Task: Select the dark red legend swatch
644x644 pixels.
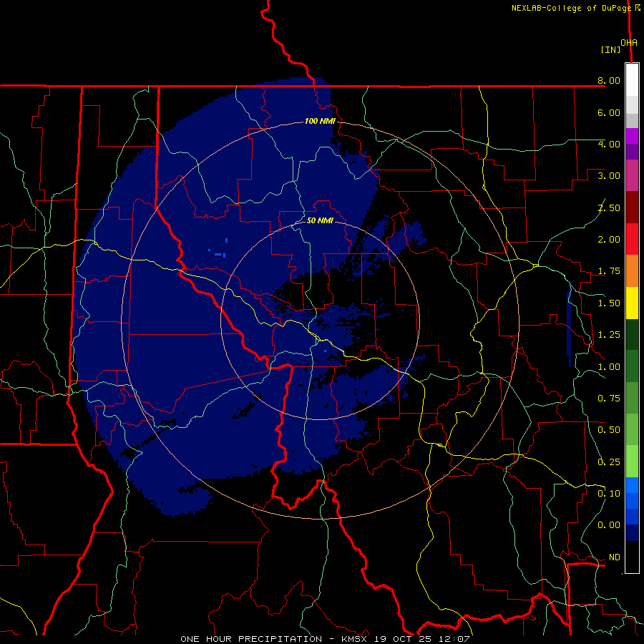Action: [x=632, y=208]
